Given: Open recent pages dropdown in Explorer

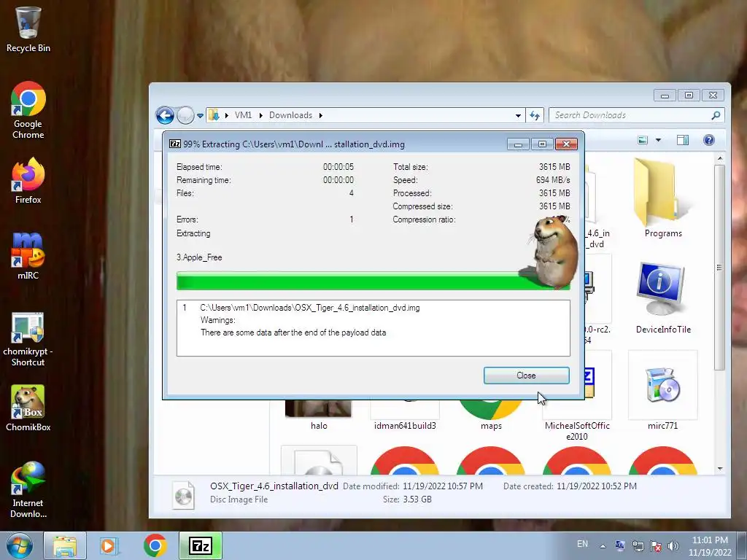Looking at the screenshot, I should (x=200, y=116).
